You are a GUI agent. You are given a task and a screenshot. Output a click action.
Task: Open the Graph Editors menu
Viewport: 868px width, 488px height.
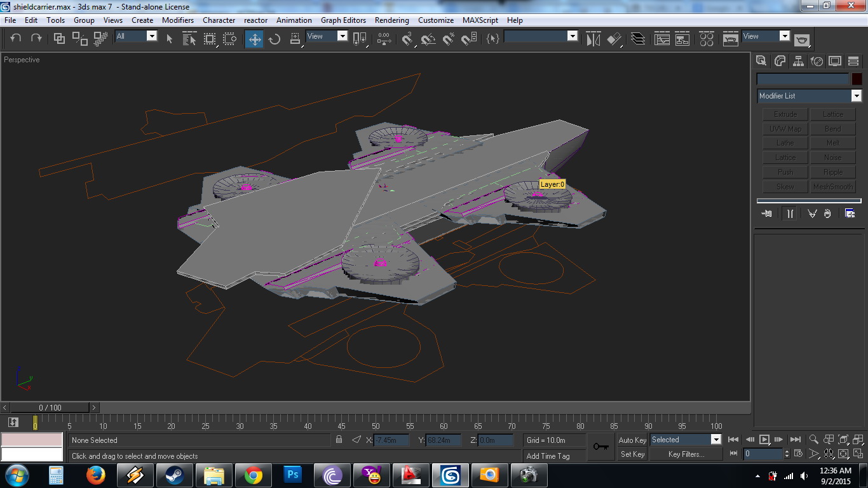(343, 20)
